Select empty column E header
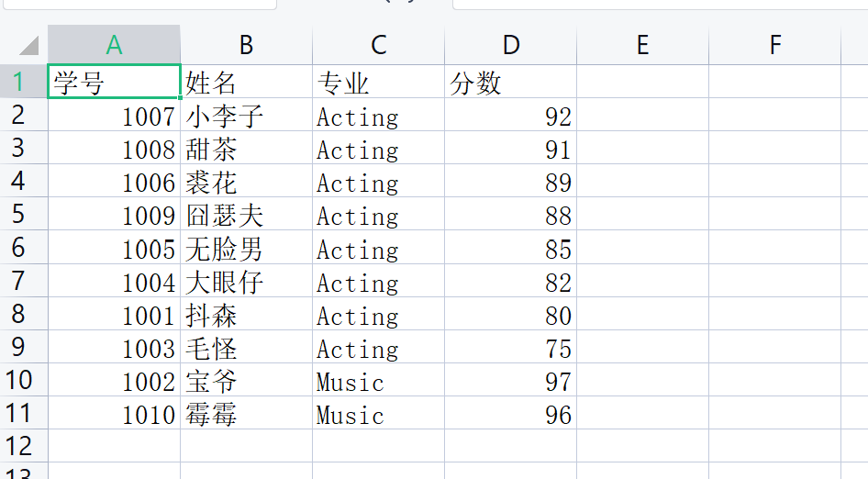Image resolution: width=868 pixels, height=479 pixels. (642, 45)
